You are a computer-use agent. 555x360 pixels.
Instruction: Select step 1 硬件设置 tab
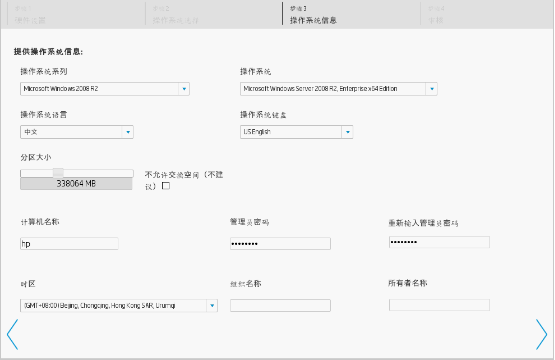pyautogui.click(x=30, y=15)
